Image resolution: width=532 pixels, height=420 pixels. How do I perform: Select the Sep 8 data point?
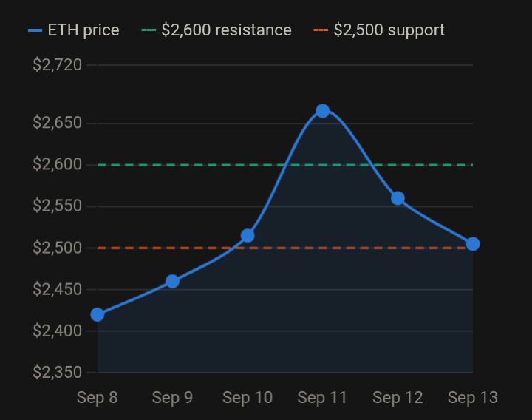pos(98,315)
